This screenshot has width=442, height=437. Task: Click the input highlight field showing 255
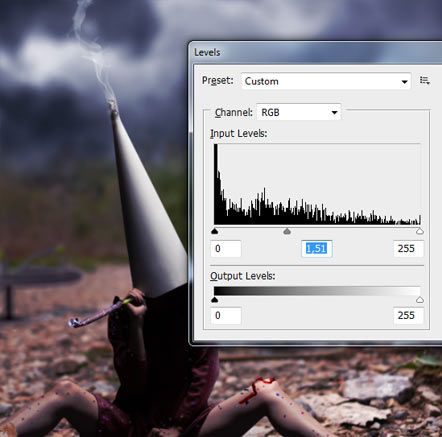408,249
